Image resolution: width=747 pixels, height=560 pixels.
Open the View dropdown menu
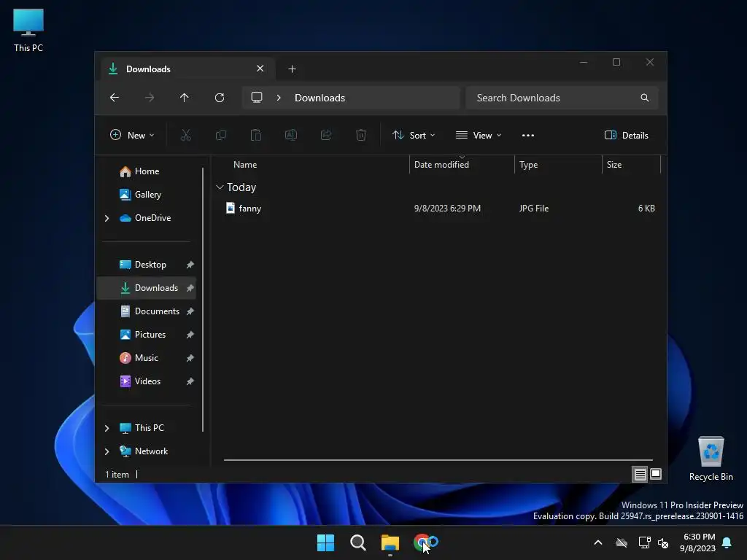(x=479, y=135)
